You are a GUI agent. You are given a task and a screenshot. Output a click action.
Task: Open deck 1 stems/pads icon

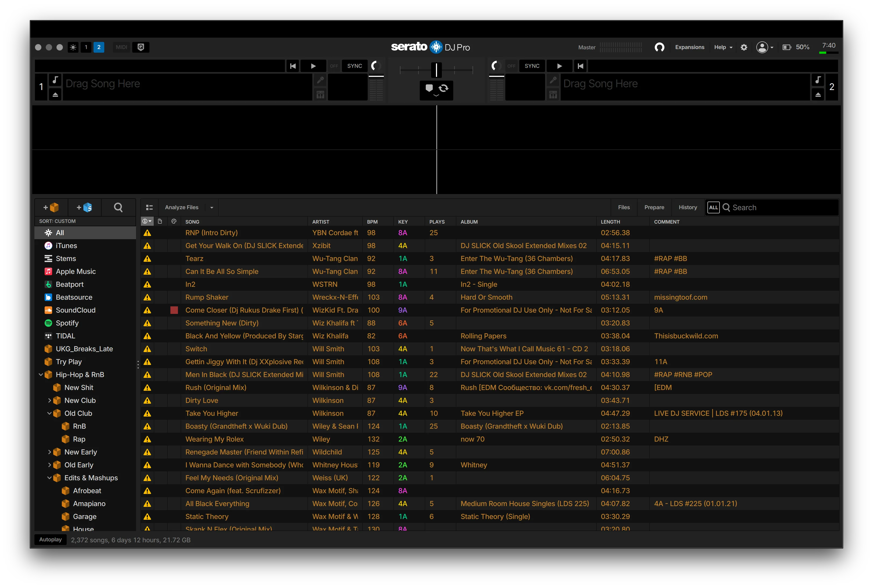coord(320,95)
